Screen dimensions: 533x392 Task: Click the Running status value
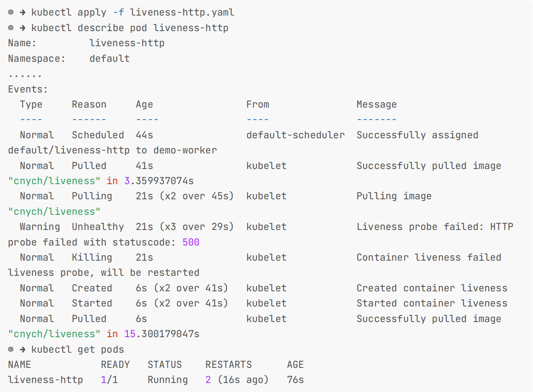click(168, 380)
